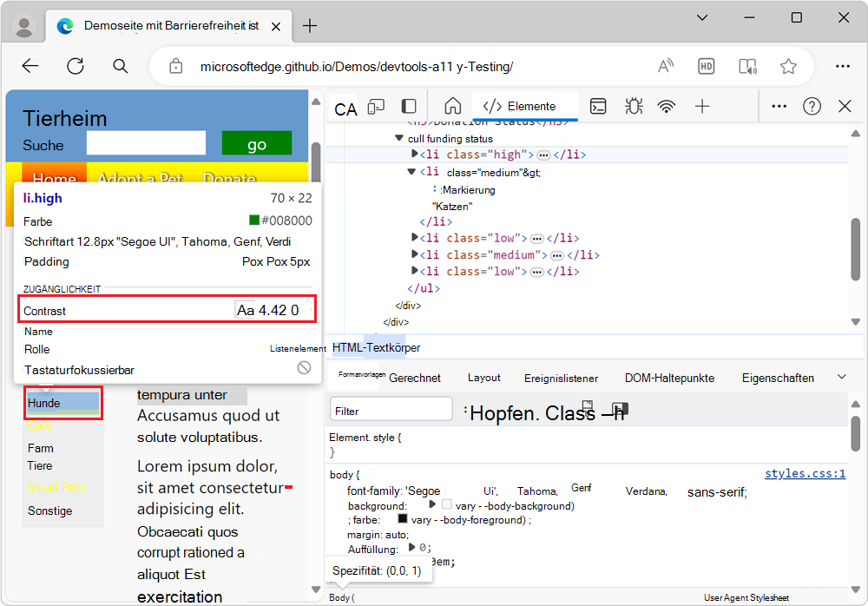Click the Sonstige sidebar link

pos(49,510)
